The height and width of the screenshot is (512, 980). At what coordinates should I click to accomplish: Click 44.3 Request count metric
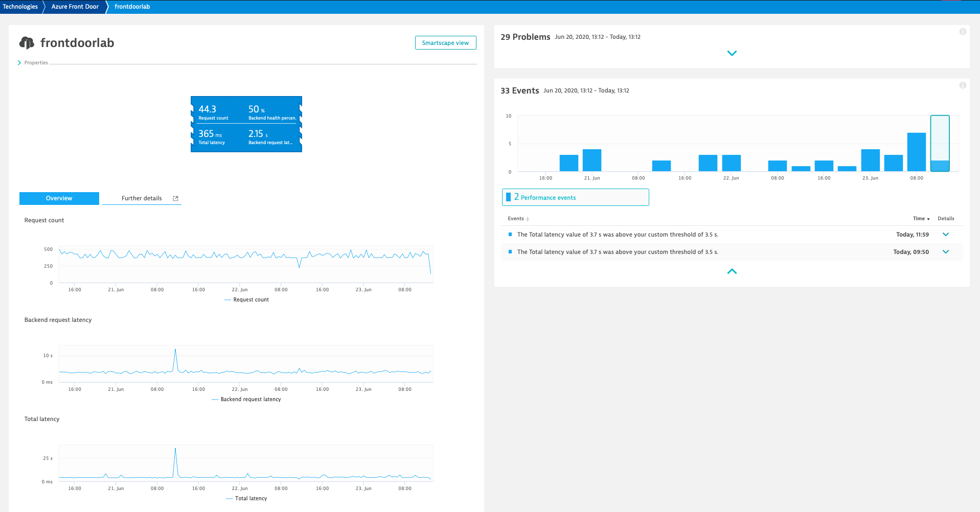[x=214, y=112]
